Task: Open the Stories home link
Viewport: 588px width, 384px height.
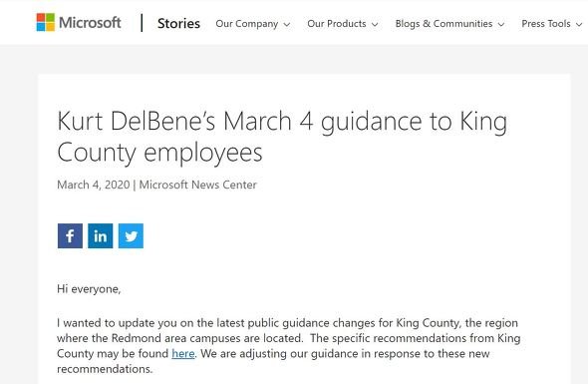Action: 178,23
